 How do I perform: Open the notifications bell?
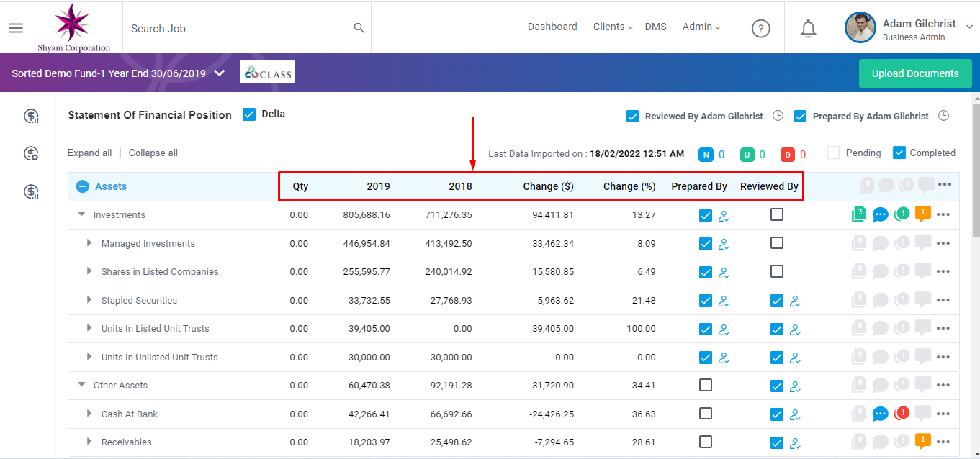[x=809, y=28]
